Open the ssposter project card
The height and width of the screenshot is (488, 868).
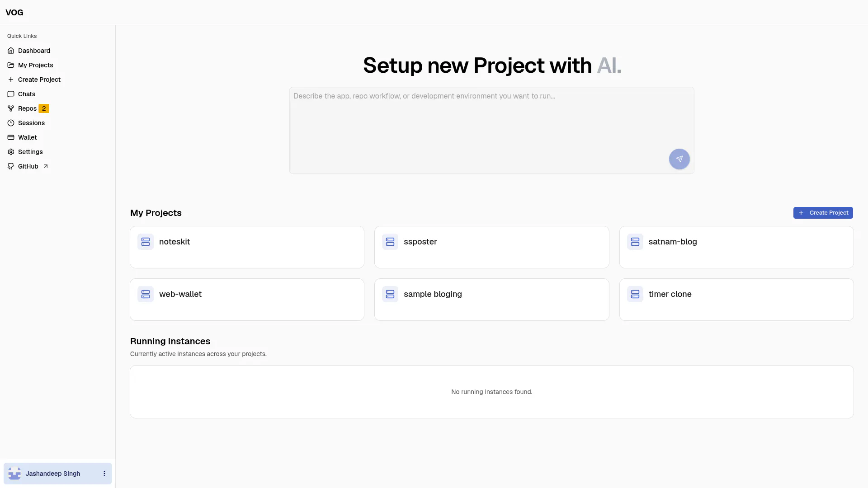coord(491,247)
